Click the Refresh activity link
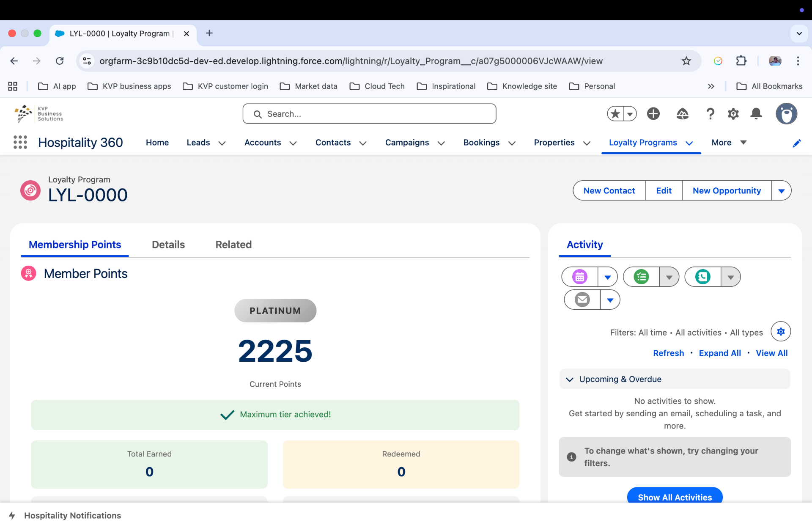Viewport: 812px width, 528px height. click(x=668, y=353)
